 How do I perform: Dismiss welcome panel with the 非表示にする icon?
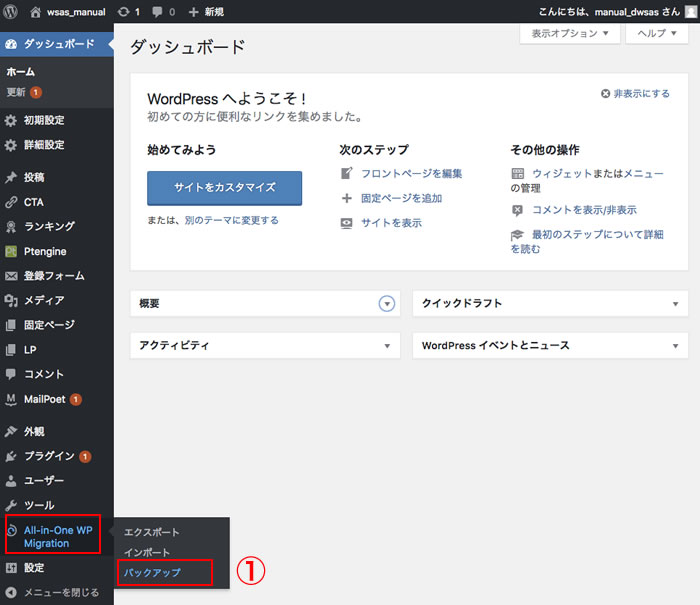[x=606, y=93]
